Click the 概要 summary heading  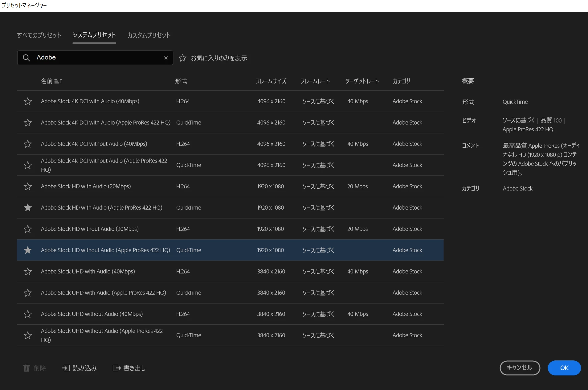point(468,81)
